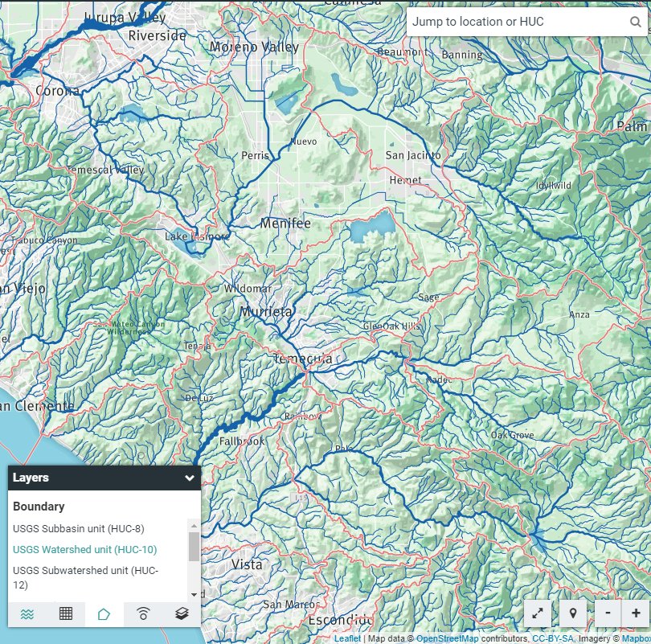Image resolution: width=651 pixels, height=644 pixels.
Task: Click the Perris label on map
Action: click(255, 156)
